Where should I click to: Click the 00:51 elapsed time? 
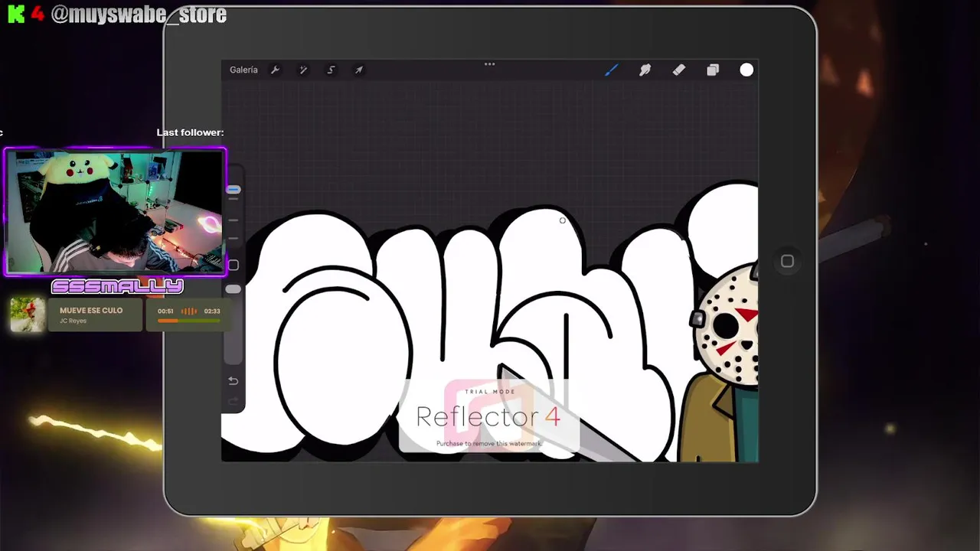(165, 311)
